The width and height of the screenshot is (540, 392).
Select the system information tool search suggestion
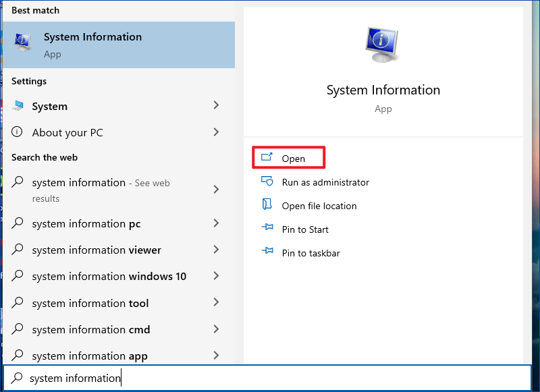(x=90, y=303)
